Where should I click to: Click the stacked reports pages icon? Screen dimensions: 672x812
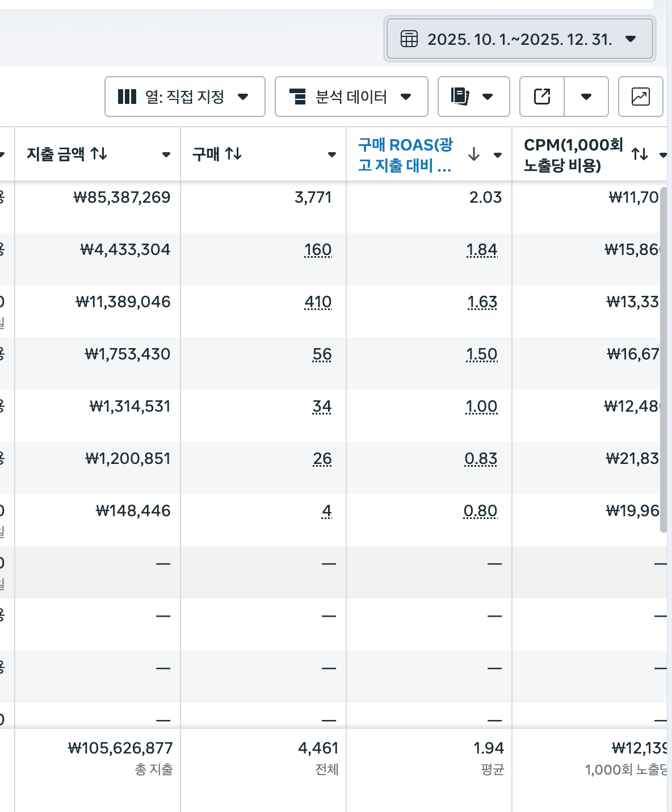(x=460, y=97)
